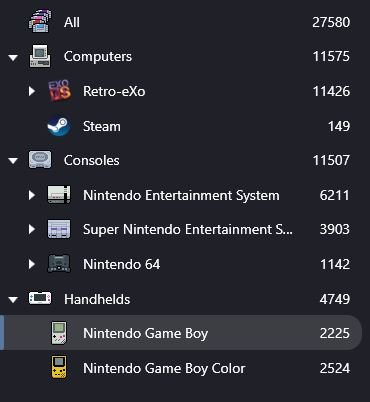Select the Steam library entry
This screenshot has height=402, width=370.
coord(182,126)
